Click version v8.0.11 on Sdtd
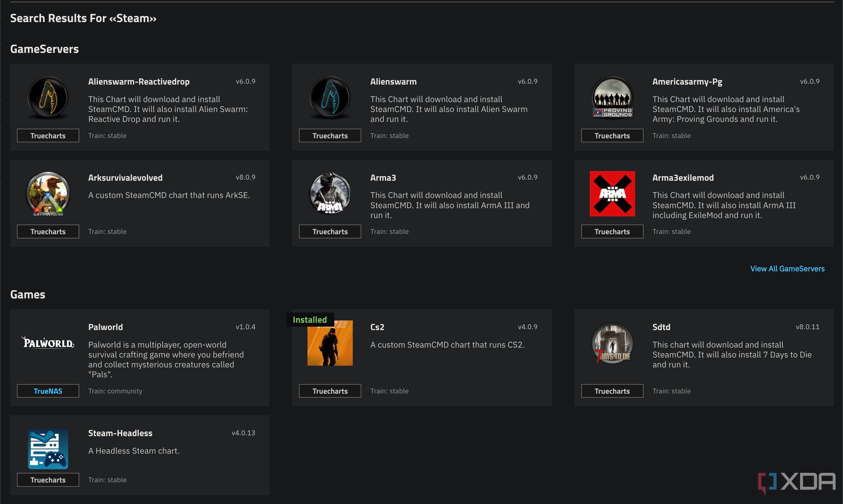 point(807,327)
